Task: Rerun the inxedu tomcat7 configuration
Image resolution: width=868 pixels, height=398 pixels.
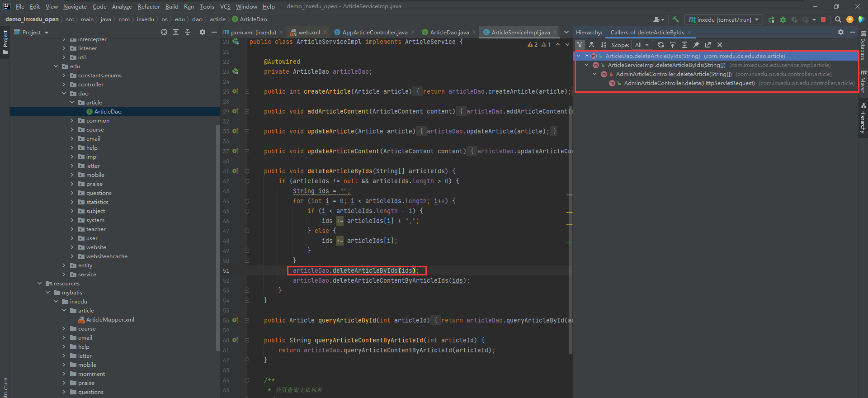Action: pyautogui.click(x=771, y=19)
